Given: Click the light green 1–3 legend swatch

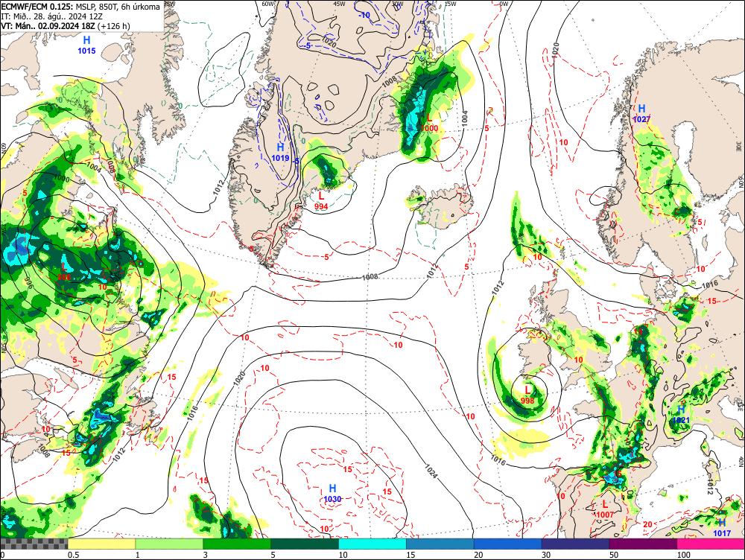Looking at the screenshot, I should pos(169,544).
